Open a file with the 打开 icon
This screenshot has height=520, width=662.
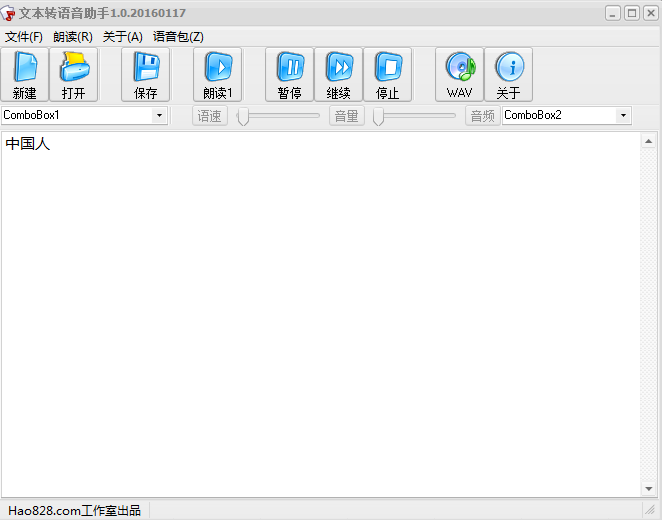tap(74, 74)
